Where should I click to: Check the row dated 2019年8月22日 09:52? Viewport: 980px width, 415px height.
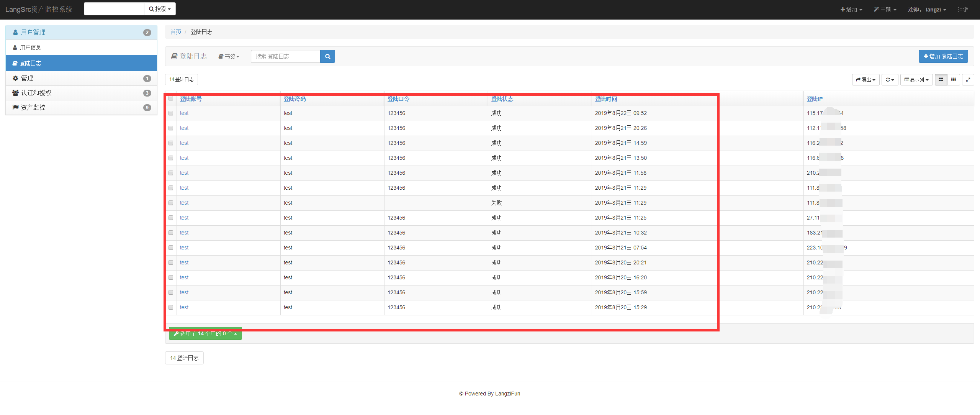coord(171,113)
